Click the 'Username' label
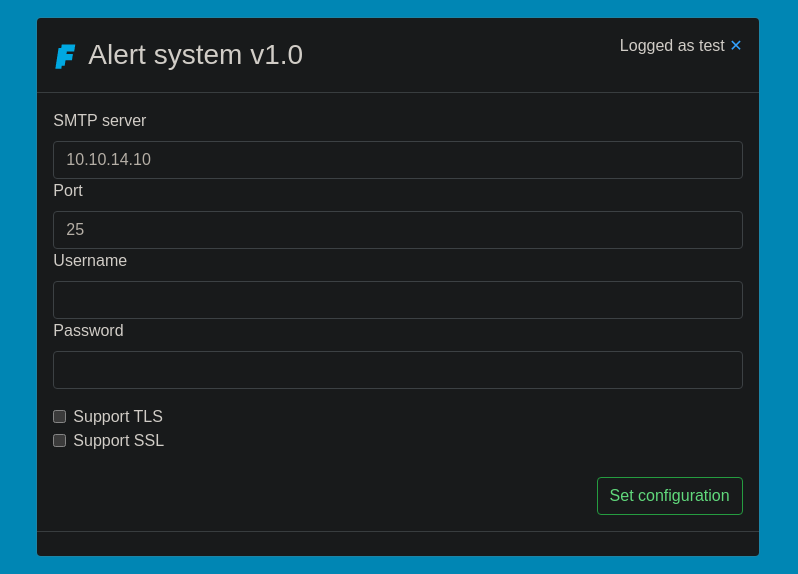Image resolution: width=798 pixels, height=574 pixels. pyautogui.click(x=90, y=261)
